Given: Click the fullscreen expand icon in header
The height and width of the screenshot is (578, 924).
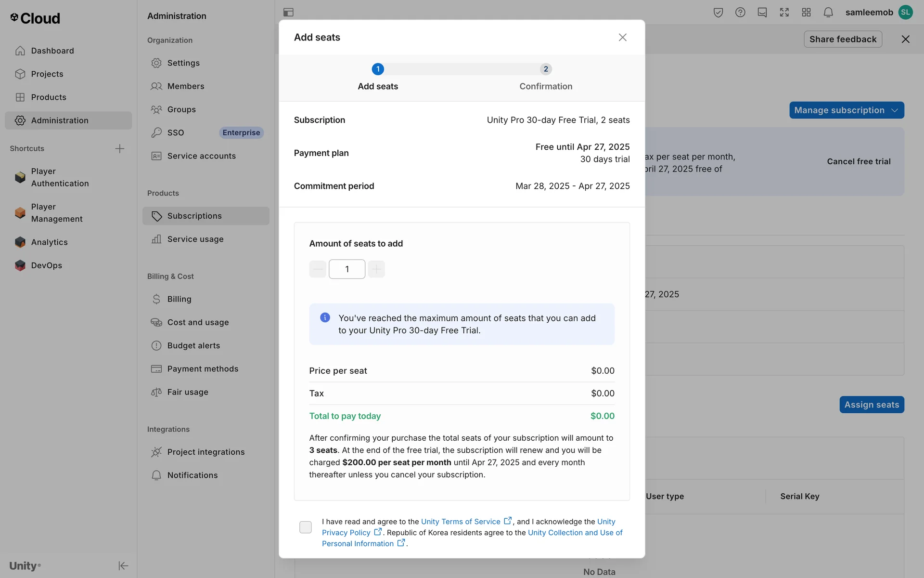Looking at the screenshot, I should click(784, 13).
